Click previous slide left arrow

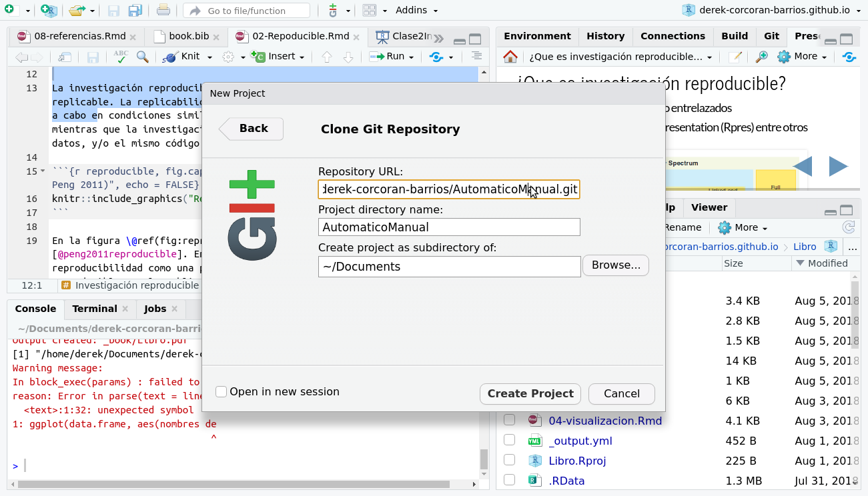(803, 166)
